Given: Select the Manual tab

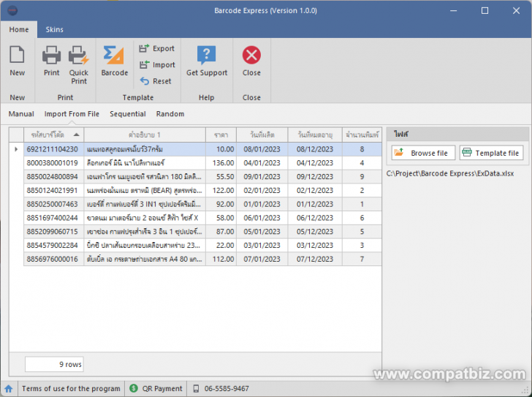Looking at the screenshot, I should pos(21,114).
